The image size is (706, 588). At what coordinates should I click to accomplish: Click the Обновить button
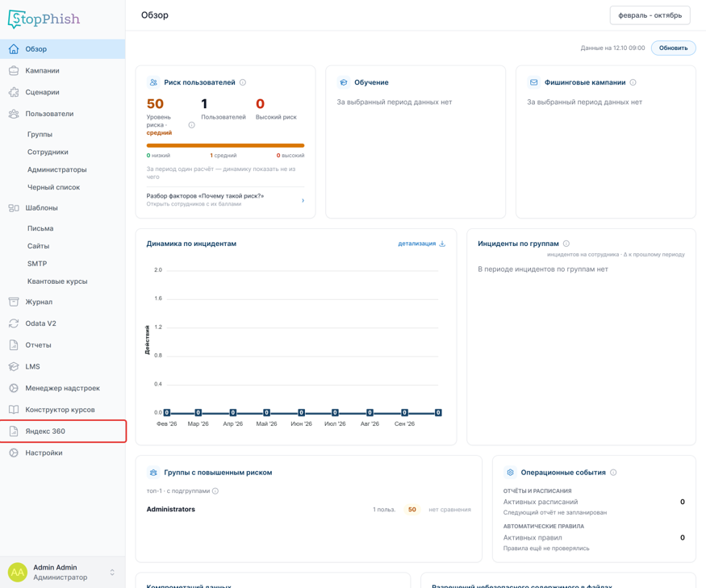(x=673, y=48)
